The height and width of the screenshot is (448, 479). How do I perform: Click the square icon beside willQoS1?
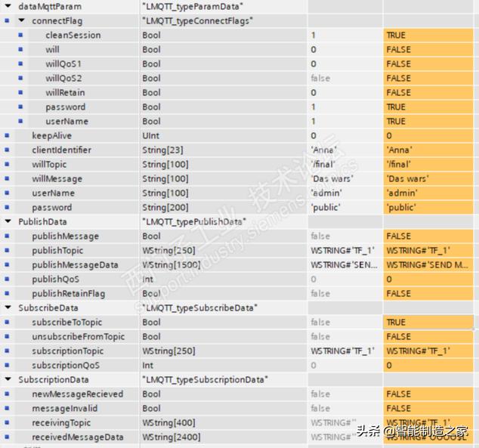[20, 63]
